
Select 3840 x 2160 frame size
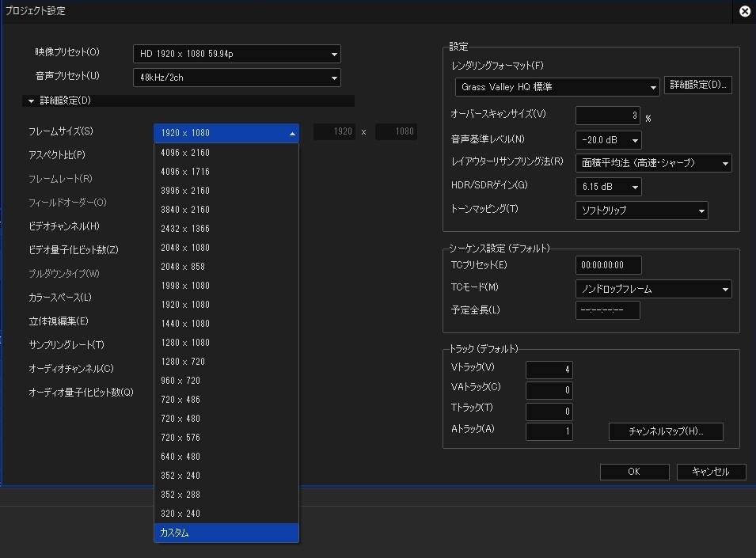(x=185, y=210)
